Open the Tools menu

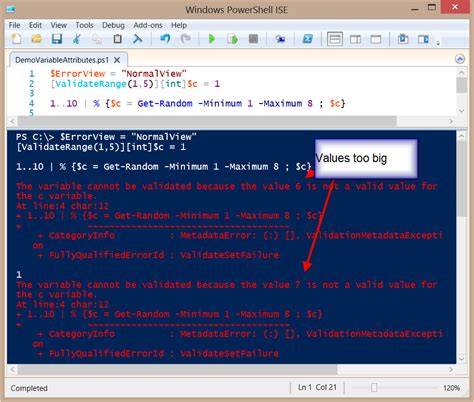[84, 25]
